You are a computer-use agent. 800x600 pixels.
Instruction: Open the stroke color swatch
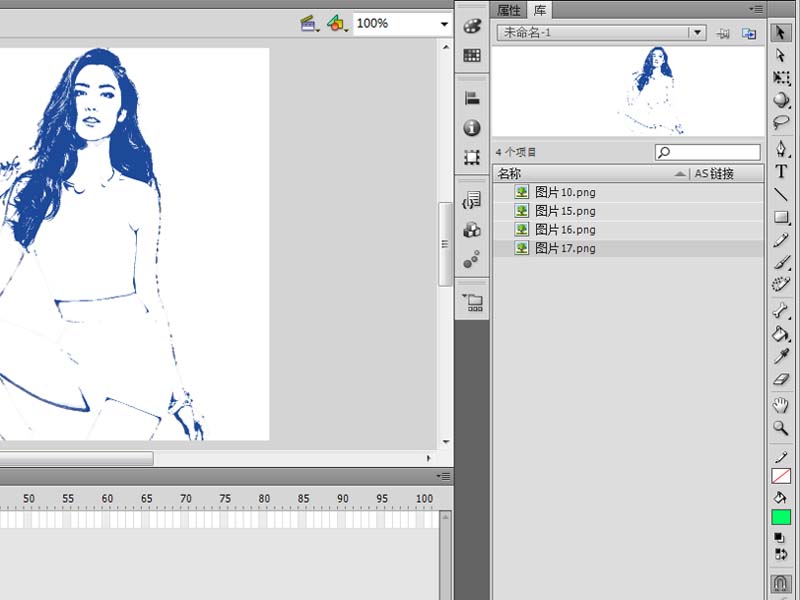click(781, 476)
